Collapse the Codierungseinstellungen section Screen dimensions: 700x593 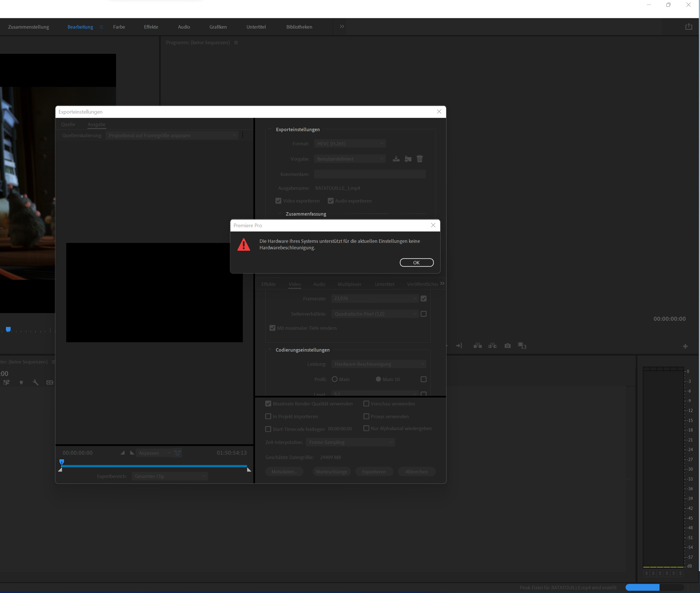pos(269,350)
